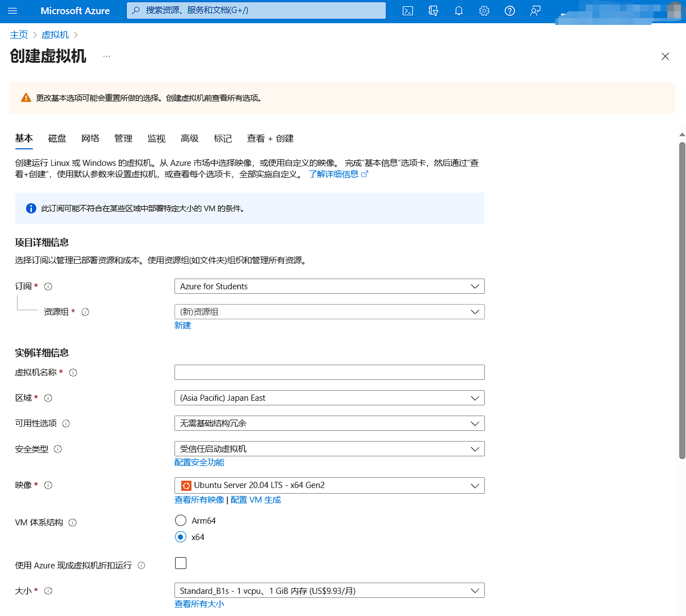Close the 创建虚拟机 blade with X

[x=666, y=56]
